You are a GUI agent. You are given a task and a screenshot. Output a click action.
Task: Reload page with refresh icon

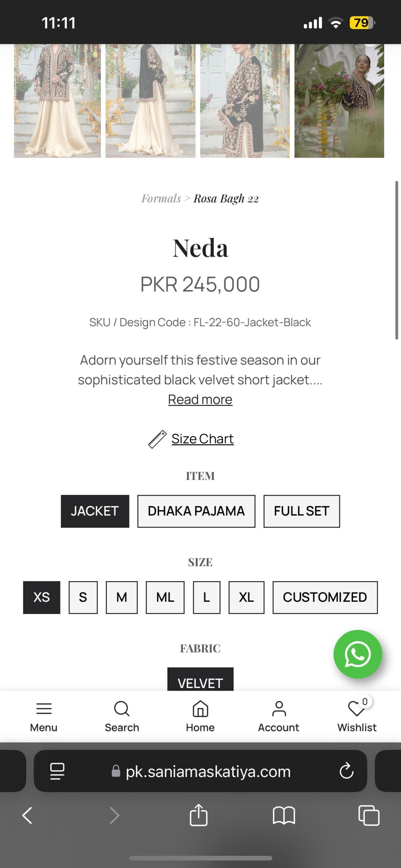(346, 771)
